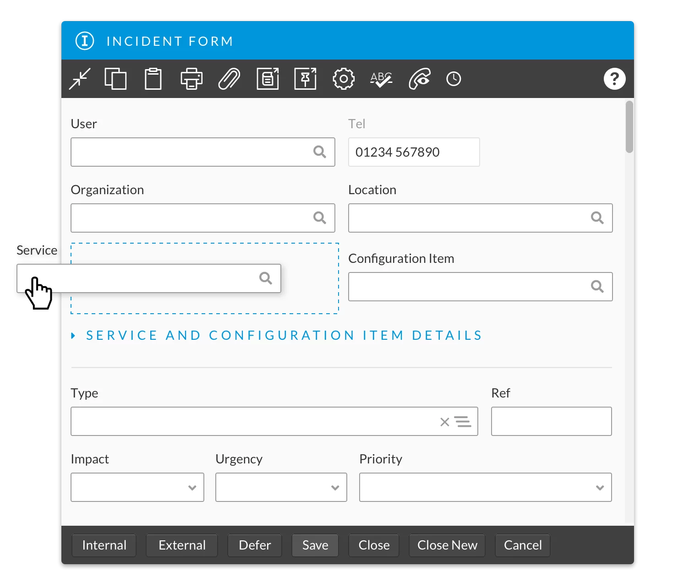The image size is (700, 588).
Task: Open the Impact dropdown
Action: click(192, 487)
